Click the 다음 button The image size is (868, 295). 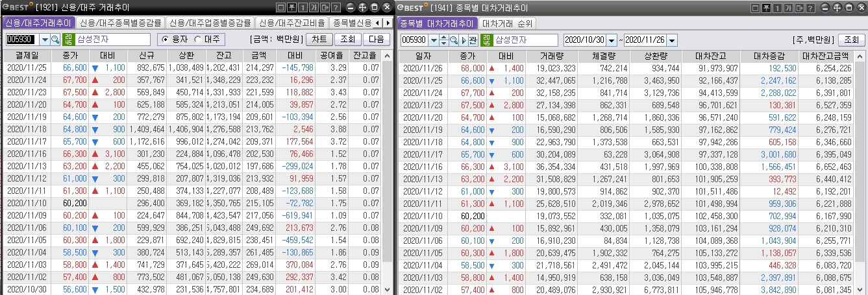pyautogui.click(x=377, y=40)
